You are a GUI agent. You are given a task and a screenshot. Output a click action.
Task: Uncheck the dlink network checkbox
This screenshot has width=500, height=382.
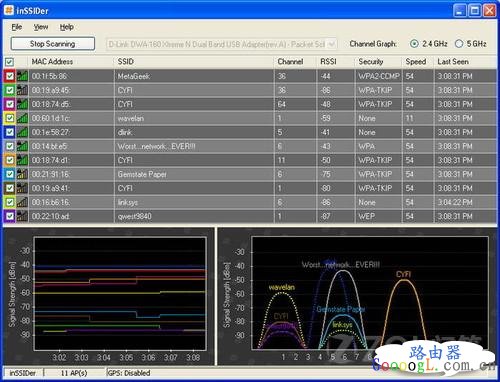click(10, 132)
